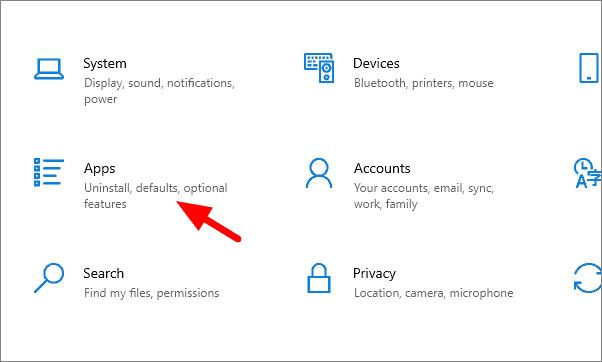Click the System laptop icon
602x362 pixels.
[49, 69]
